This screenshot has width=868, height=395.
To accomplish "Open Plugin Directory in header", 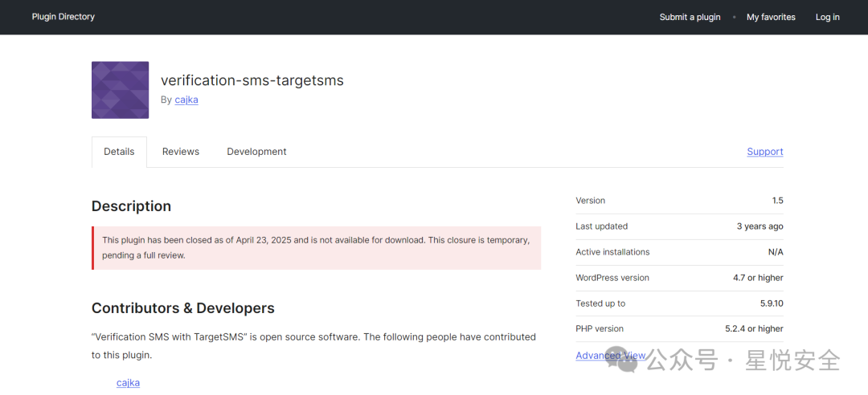I will [x=63, y=17].
